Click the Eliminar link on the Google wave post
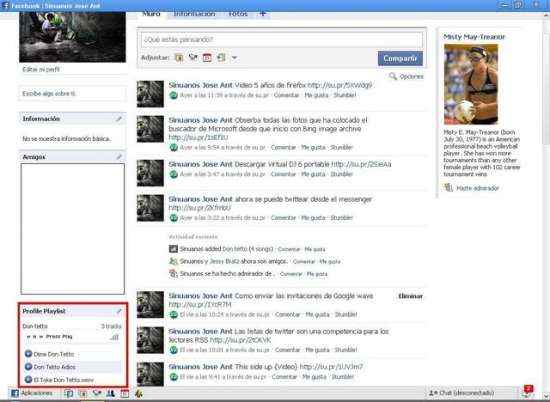 point(410,296)
